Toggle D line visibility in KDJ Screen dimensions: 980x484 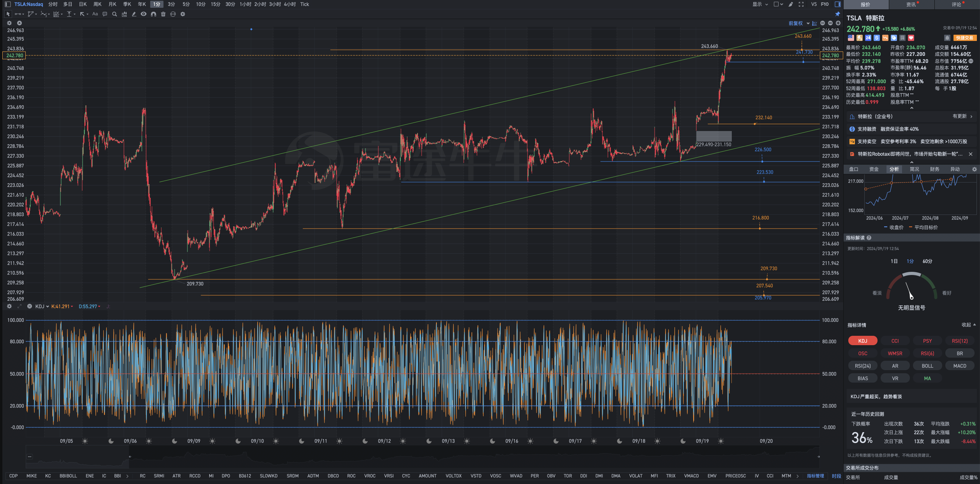click(x=89, y=307)
